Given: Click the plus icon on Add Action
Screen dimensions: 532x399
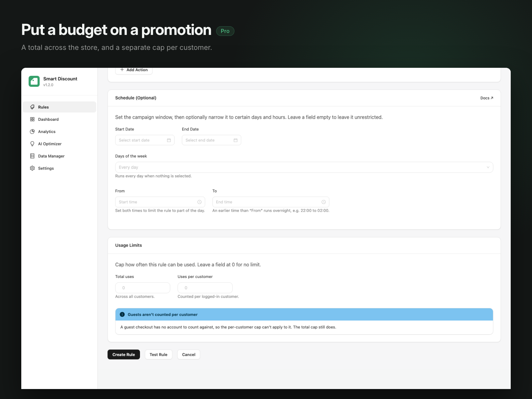Looking at the screenshot, I should click(122, 70).
